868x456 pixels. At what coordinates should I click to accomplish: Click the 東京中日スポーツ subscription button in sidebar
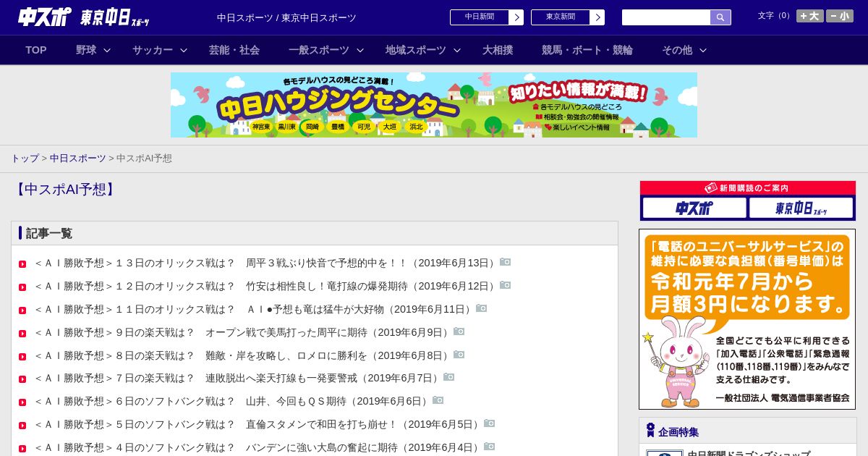pos(801,208)
